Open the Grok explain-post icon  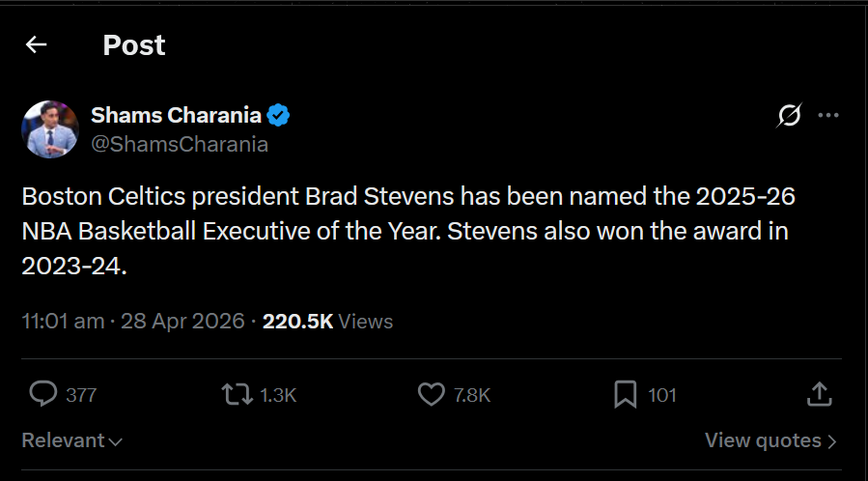pyautogui.click(x=789, y=116)
